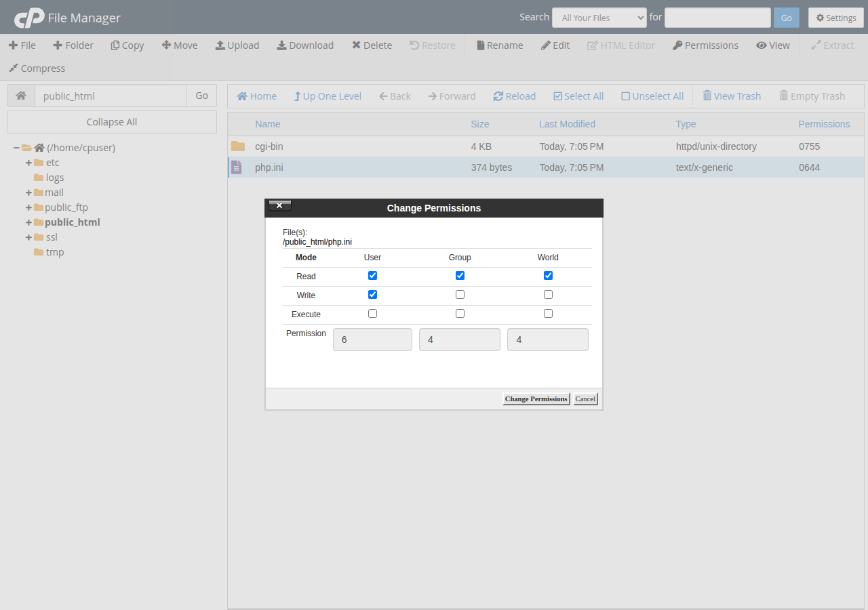This screenshot has height=610, width=868.
Task: Click the World permission value field
Action: click(548, 340)
